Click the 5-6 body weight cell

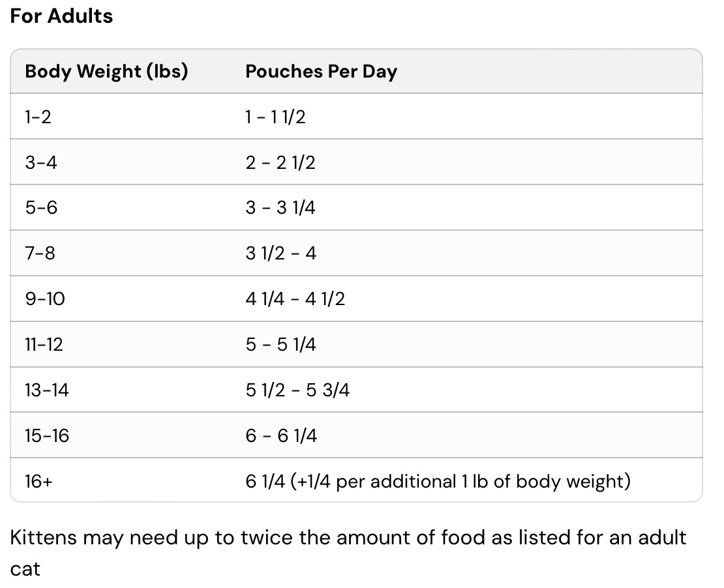(x=41, y=208)
